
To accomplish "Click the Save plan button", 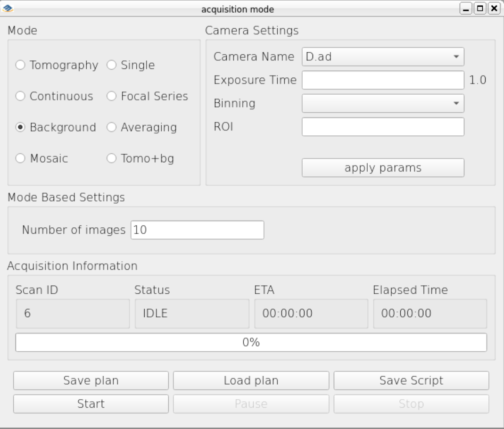I will point(91,380).
